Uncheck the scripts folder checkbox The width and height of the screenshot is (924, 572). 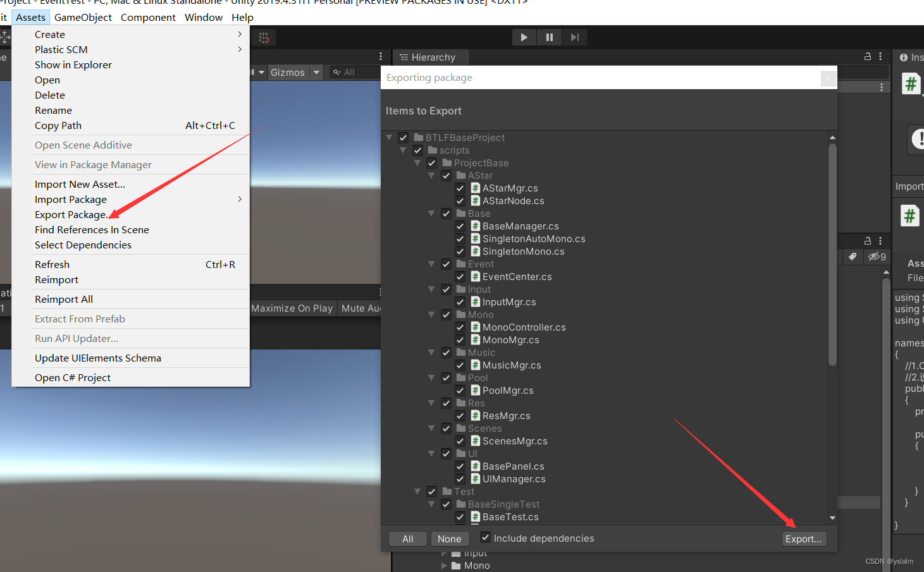[417, 150]
